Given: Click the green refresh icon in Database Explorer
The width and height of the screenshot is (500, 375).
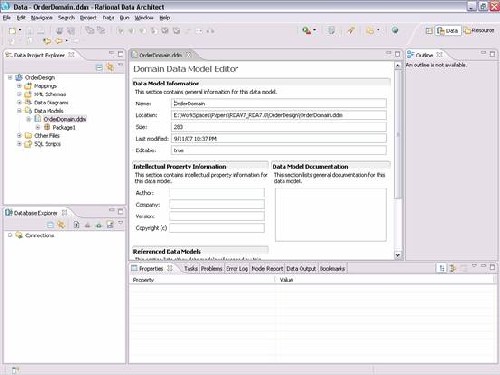Looking at the screenshot, I should click(99, 225).
